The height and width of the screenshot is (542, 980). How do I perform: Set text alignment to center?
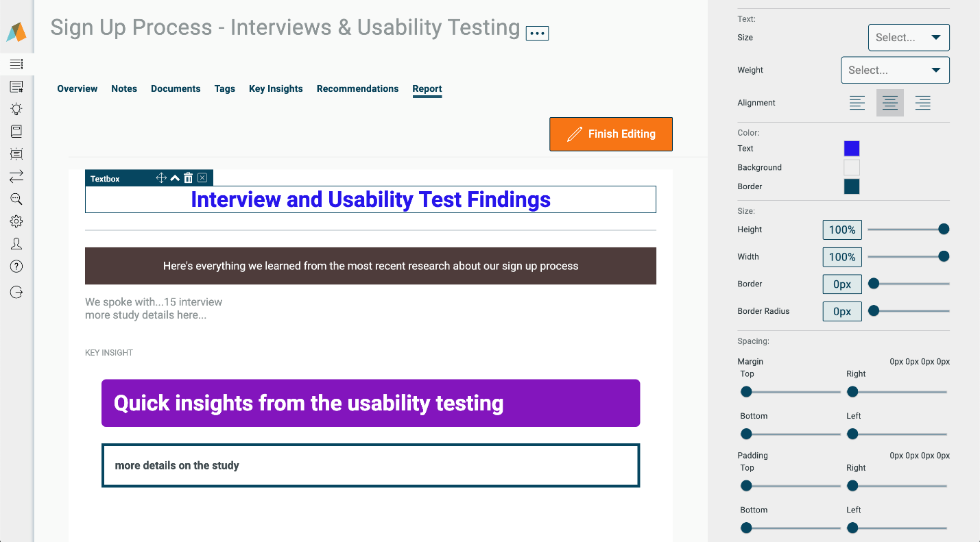[x=890, y=103]
